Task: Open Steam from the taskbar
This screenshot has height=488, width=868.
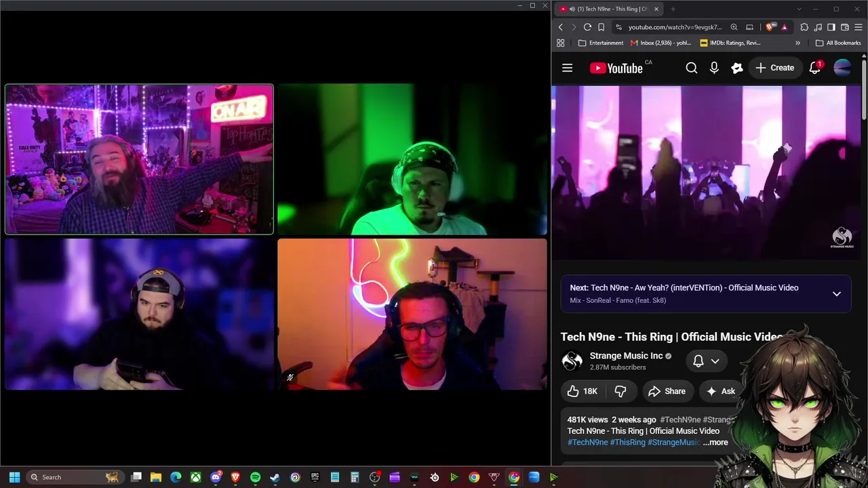Action: [x=275, y=477]
